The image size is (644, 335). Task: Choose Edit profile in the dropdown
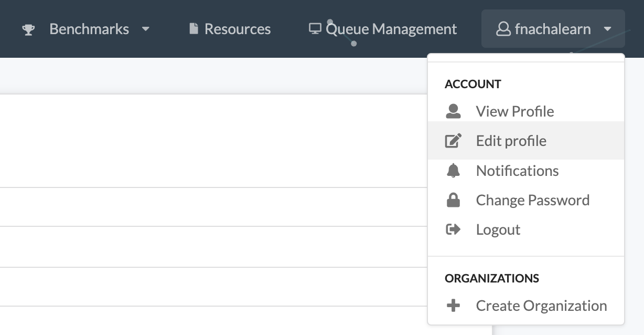point(511,141)
